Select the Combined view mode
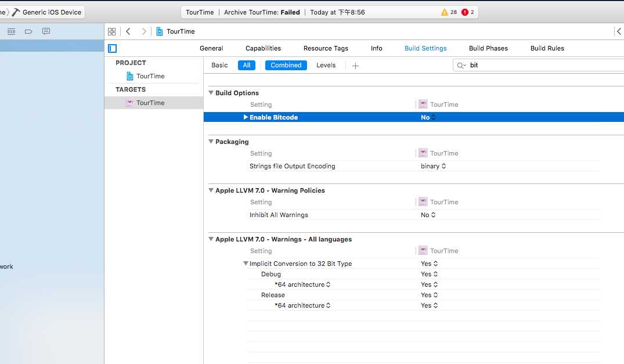 (x=286, y=65)
